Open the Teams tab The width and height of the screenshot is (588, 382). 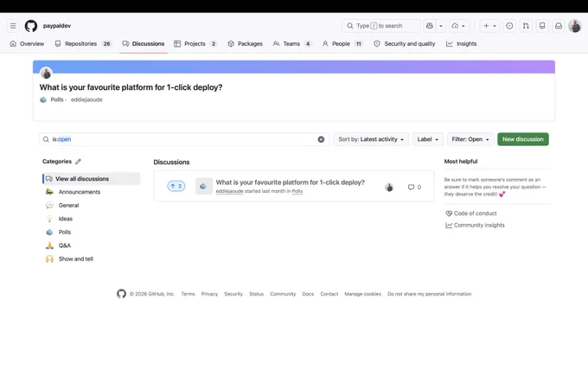(x=292, y=44)
